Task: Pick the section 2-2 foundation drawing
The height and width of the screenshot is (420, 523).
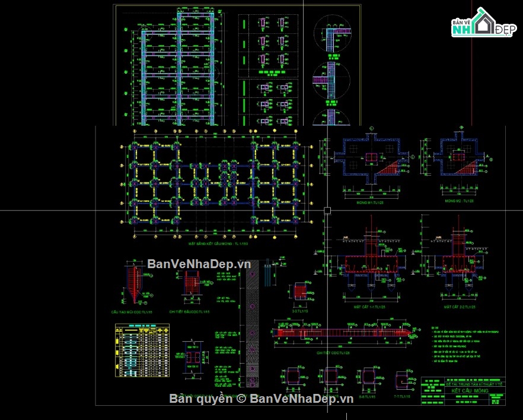Action: [x=458, y=259]
